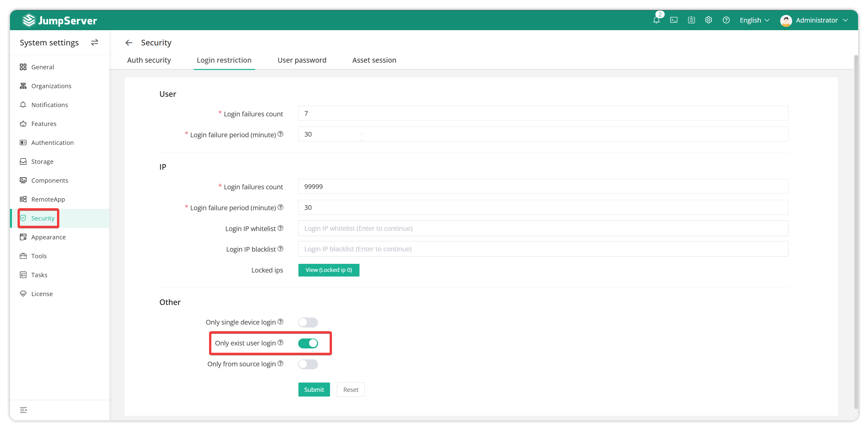Click View (Locked ip 0) button
This screenshot has height=427, width=868.
(329, 270)
